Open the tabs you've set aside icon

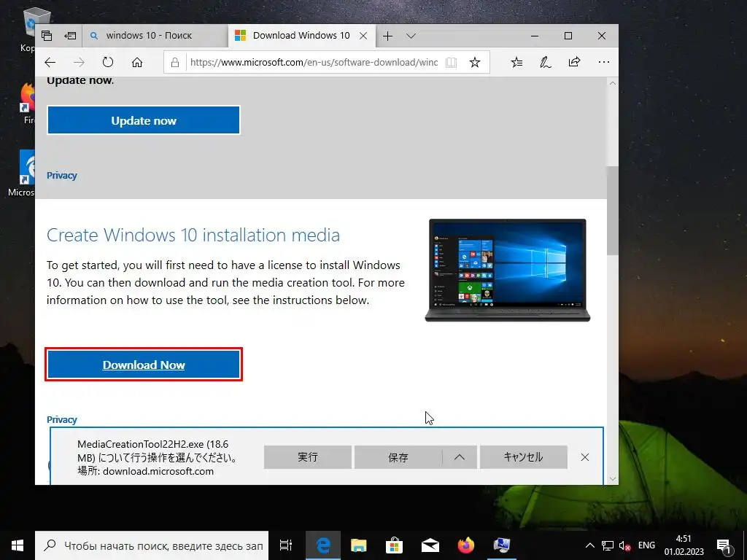pyautogui.click(x=46, y=36)
